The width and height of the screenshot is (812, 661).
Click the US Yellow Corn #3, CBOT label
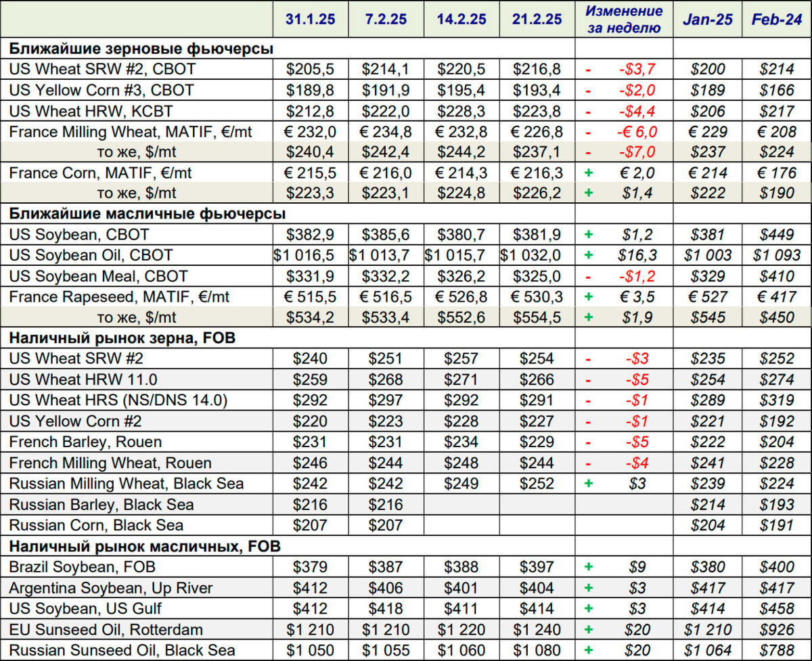101,90
